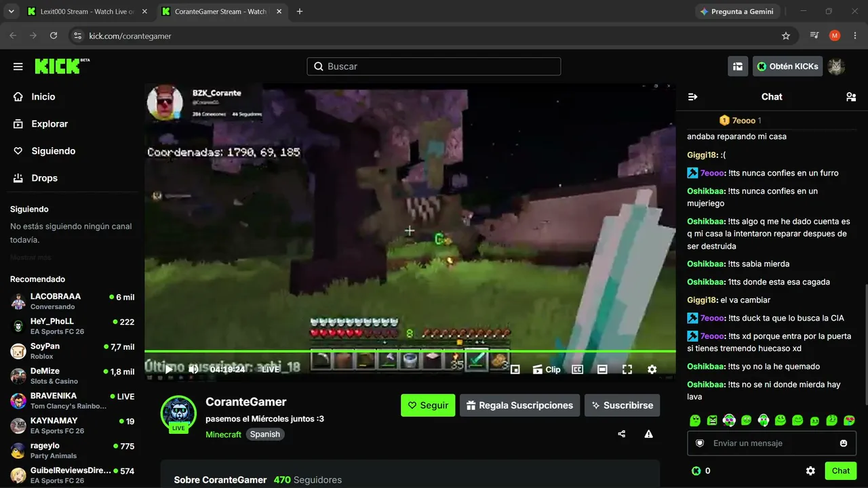Send message with green Chat button
Viewport: 868px width, 488px height.
tap(841, 471)
